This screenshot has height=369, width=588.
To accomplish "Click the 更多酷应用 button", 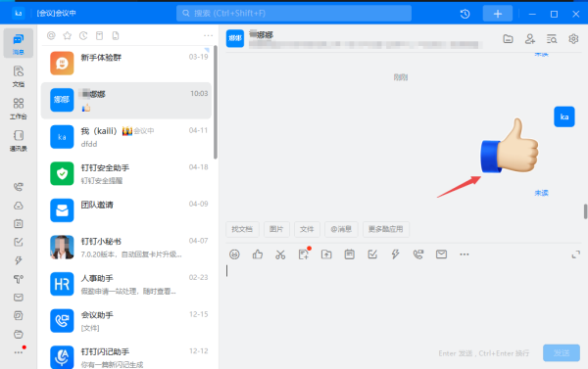I will [x=385, y=229].
